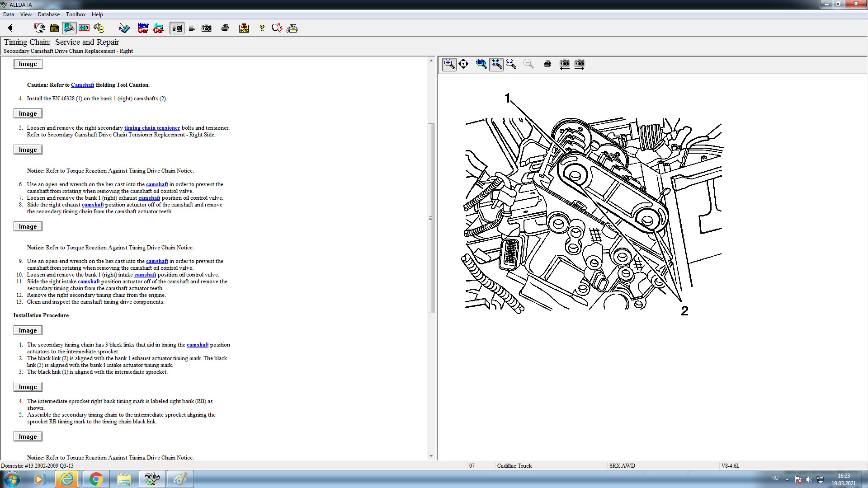Click the Fax machine toolbar icon
This screenshot has height=488, width=868.
(292, 28)
